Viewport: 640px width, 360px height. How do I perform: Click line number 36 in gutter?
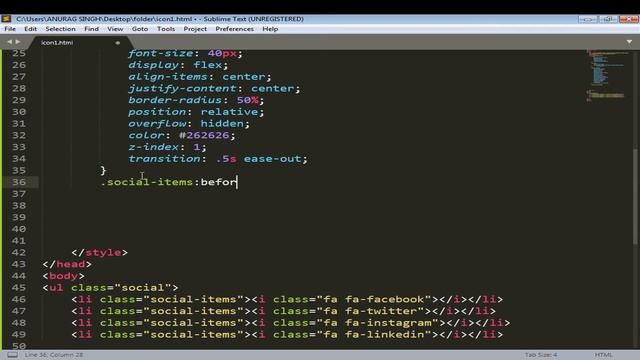click(x=19, y=182)
